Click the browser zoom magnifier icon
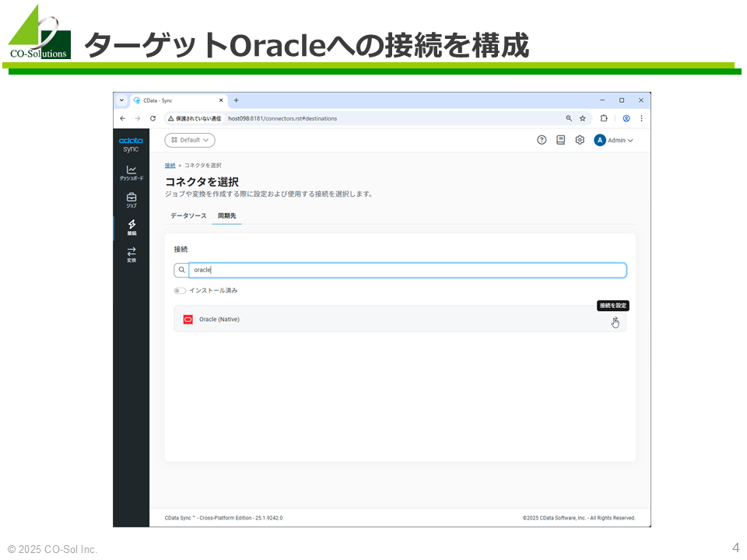Viewport: 747px width, 560px height. coord(569,118)
